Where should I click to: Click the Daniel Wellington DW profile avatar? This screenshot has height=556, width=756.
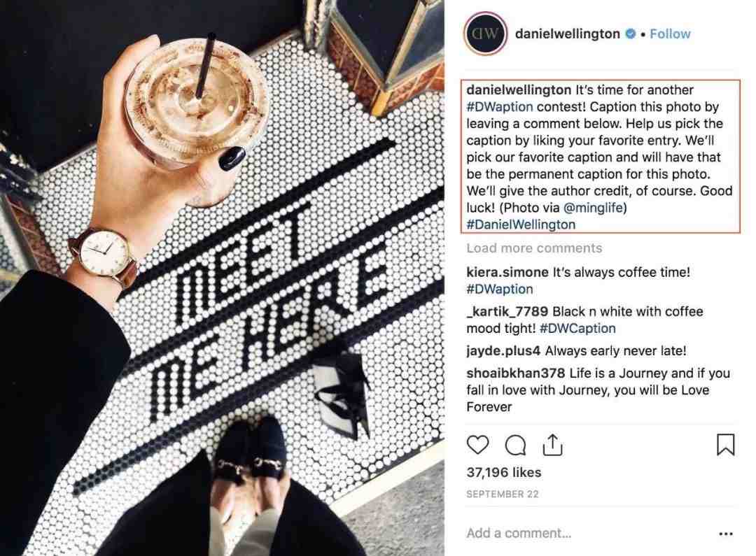coord(485,34)
